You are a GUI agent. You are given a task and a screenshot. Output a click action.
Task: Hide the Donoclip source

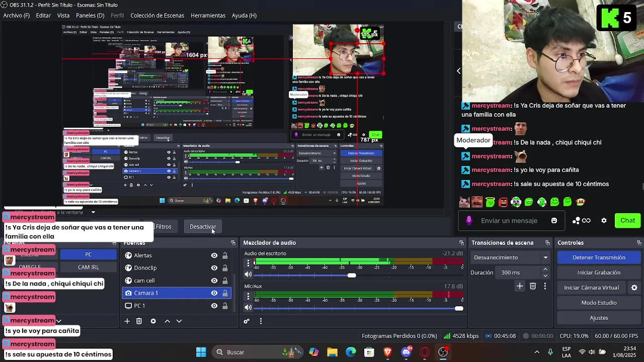click(214, 268)
